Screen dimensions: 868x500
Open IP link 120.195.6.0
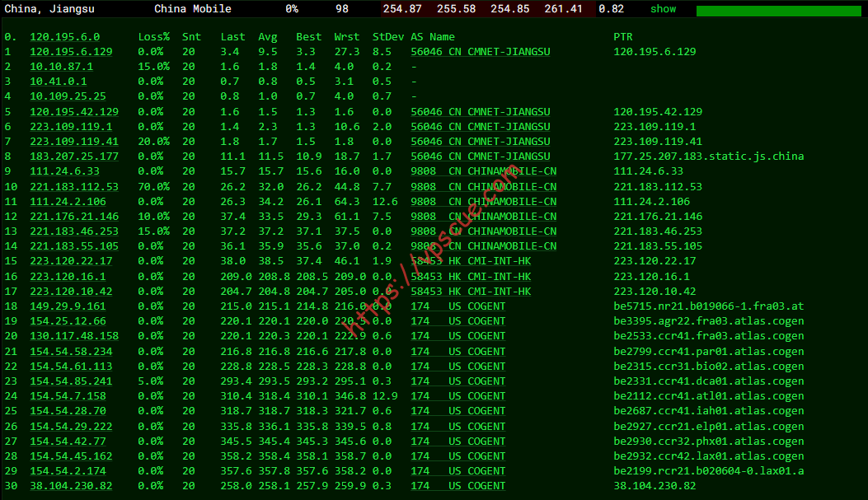[x=65, y=36]
